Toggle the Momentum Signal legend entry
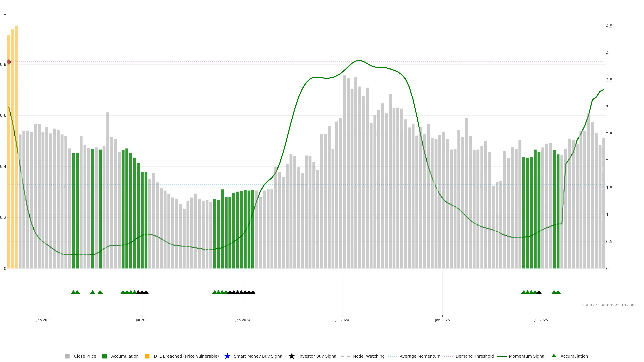 coord(527,356)
